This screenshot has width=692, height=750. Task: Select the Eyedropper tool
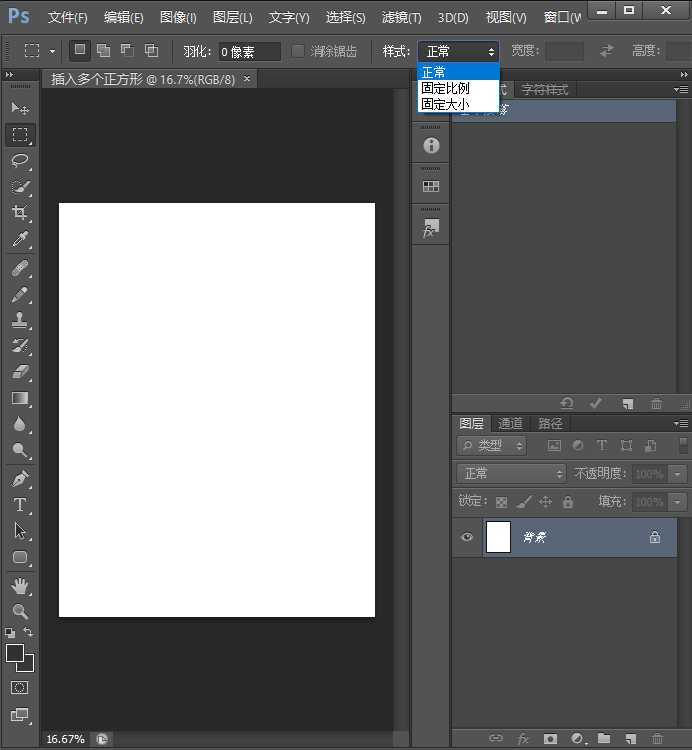[20, 240]
